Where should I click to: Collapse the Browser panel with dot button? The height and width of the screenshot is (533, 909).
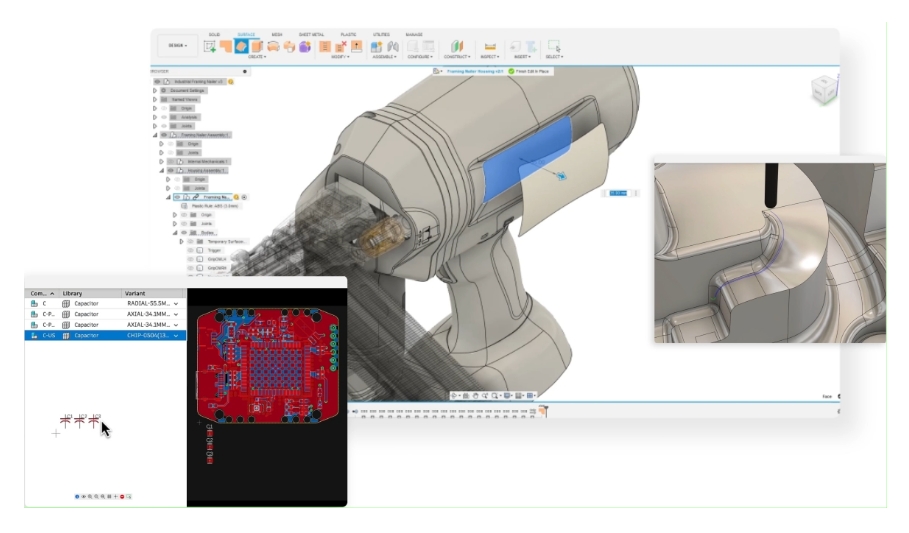coord(245,71)
